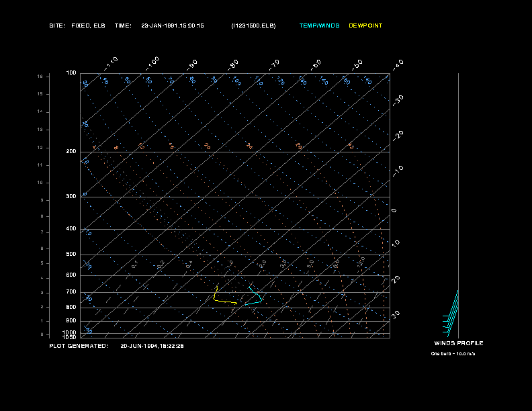Click height tick 14 on the altitude scale
Screen dimensions: 532x411
point(40,111)
